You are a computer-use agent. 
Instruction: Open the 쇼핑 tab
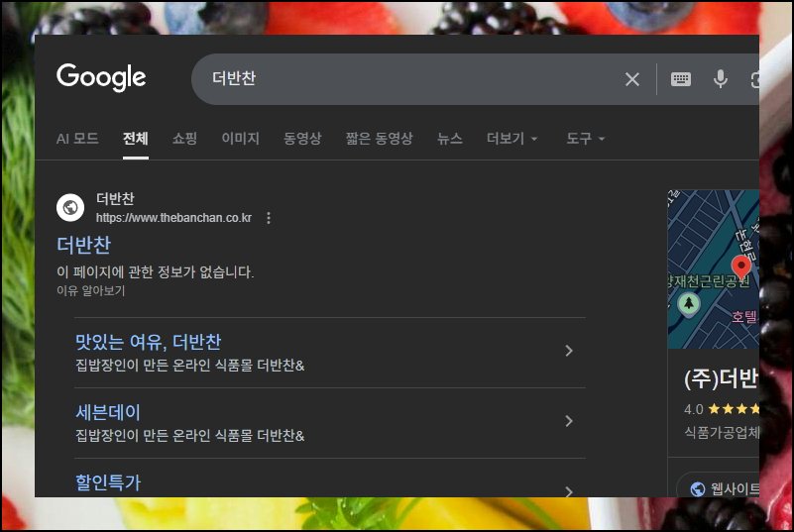[184, 138]
